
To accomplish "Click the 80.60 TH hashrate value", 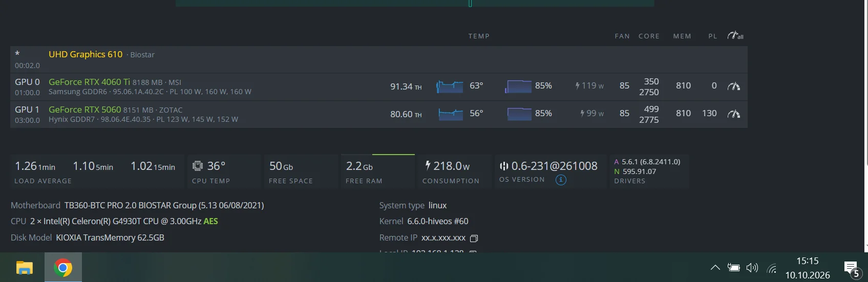I will [406, 114].
